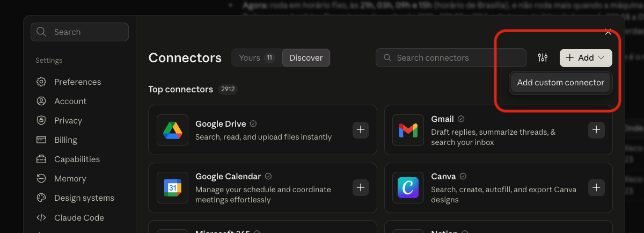Image resolution: width=644 pixels, height=233 pixels.
Task: Expand the Add dropdown button
Action: pyautogui.click(x=586, y=58)
